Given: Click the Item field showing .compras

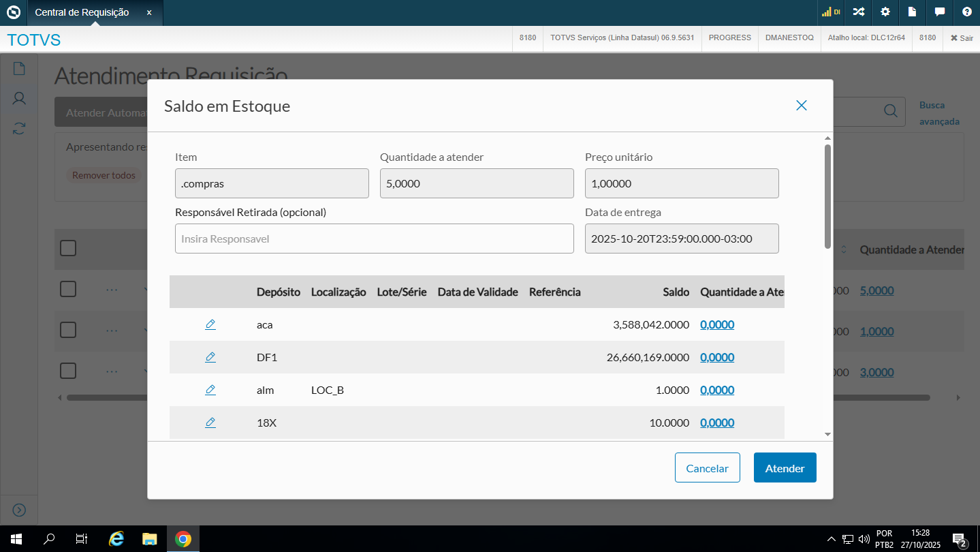Looking at the screenshot, I should coord(272,183).
